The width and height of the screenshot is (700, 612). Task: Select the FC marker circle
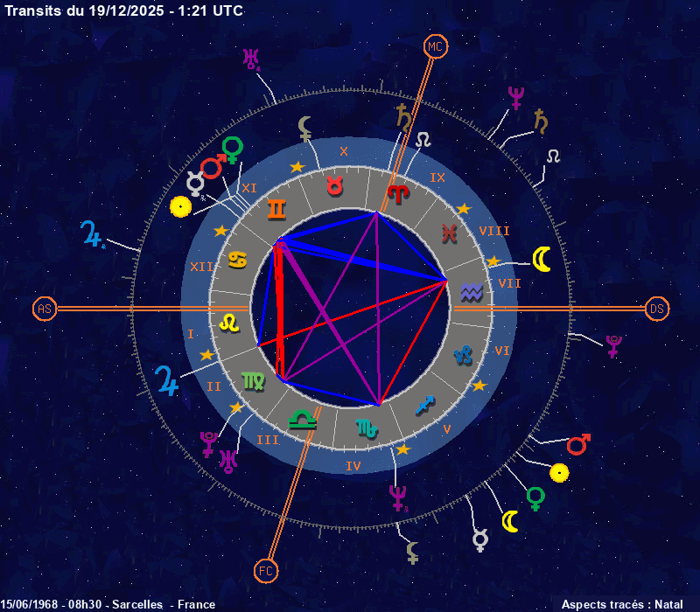pyautogui.click(x=267, y=571)
